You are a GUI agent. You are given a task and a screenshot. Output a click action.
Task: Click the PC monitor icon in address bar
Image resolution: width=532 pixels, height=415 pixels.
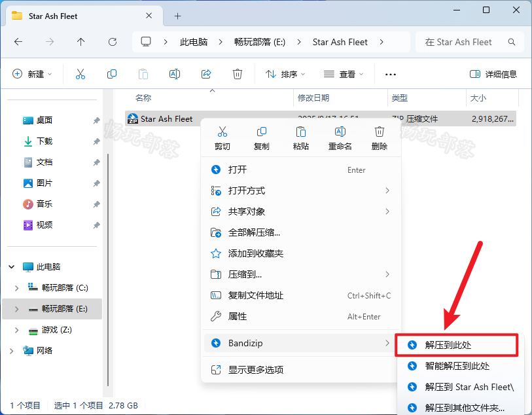(x=146, y=42)
